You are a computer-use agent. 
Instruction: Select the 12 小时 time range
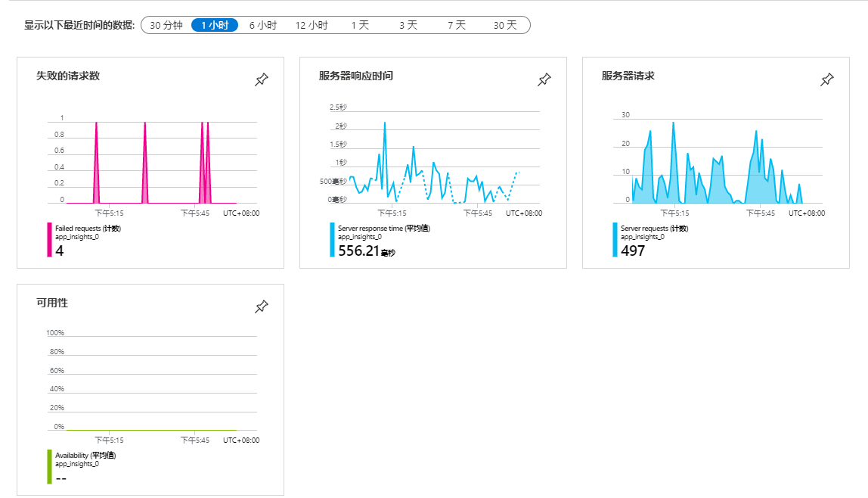[x=312, y=26]
